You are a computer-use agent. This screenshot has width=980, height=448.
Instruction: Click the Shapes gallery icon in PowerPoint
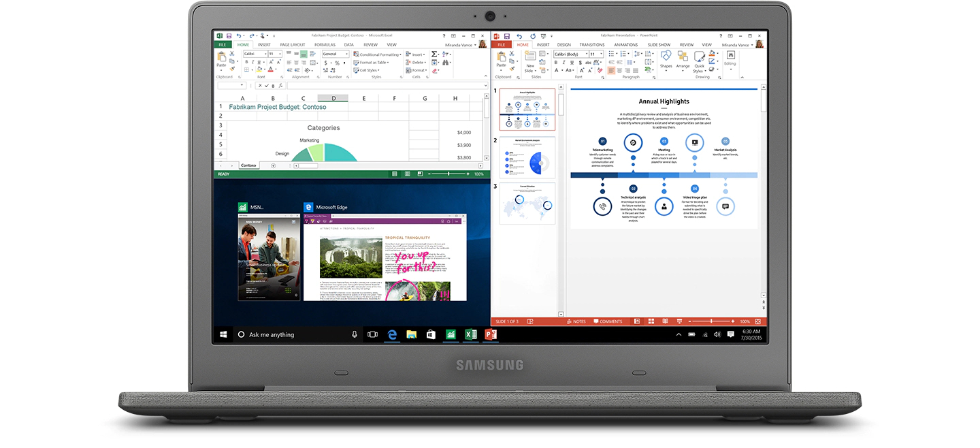(x=666, y=59)
